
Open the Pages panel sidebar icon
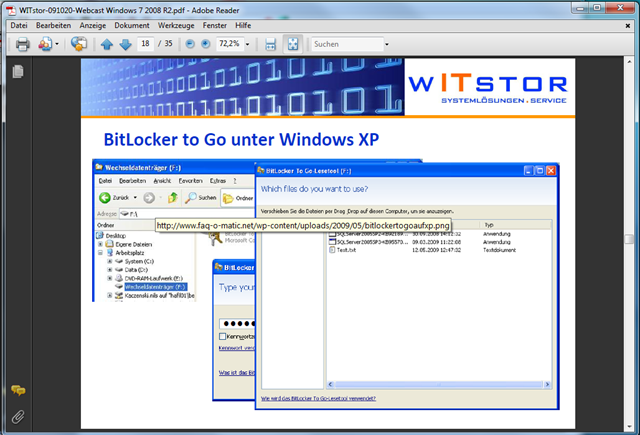click(x=18, y=72)
